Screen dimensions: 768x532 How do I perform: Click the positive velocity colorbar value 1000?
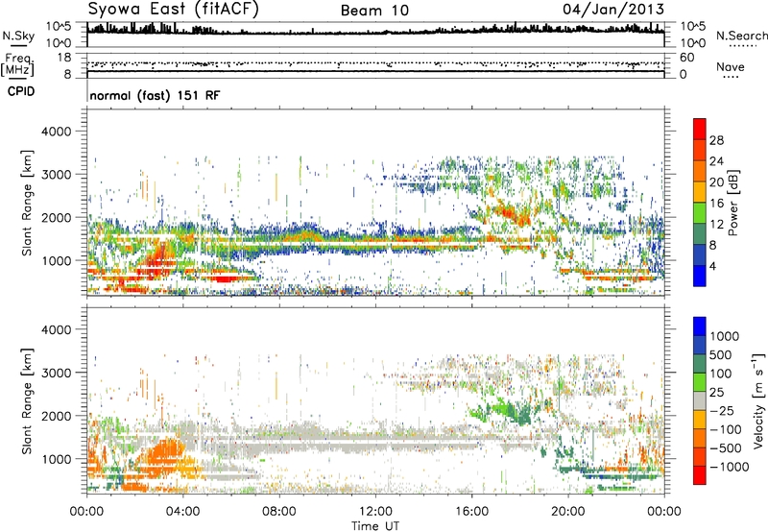(725, 336)
